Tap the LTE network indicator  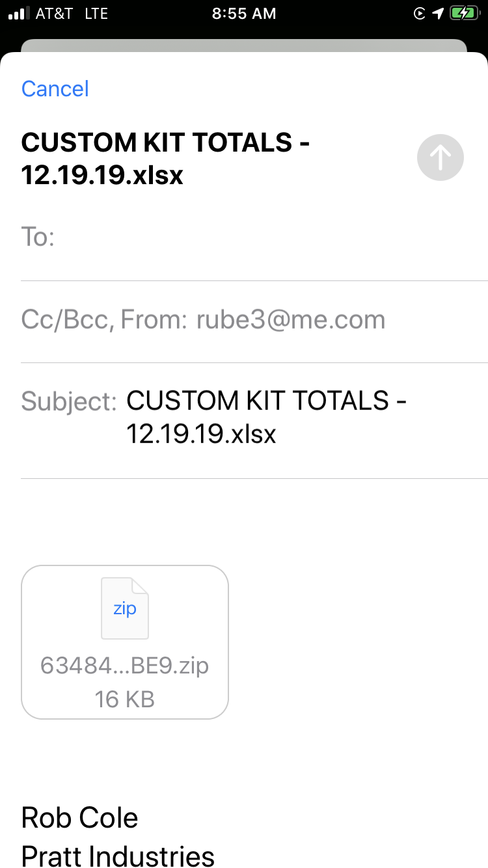click(96, 14)
